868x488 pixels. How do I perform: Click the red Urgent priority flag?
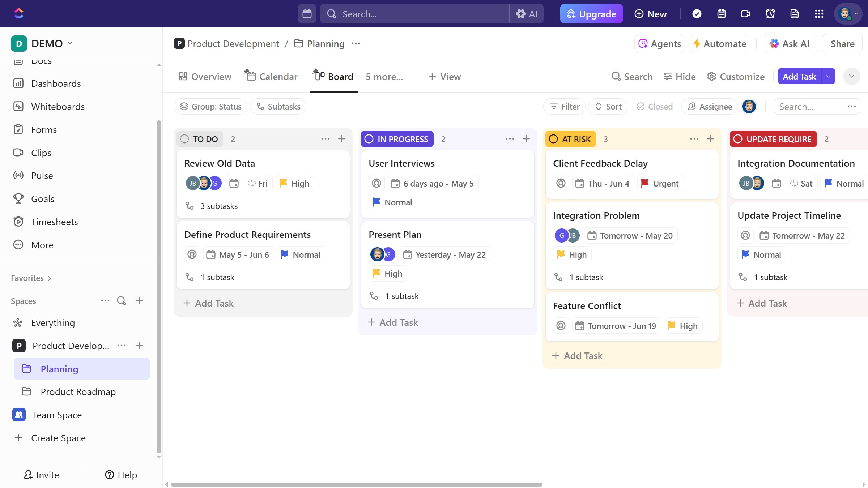[645, 183]
